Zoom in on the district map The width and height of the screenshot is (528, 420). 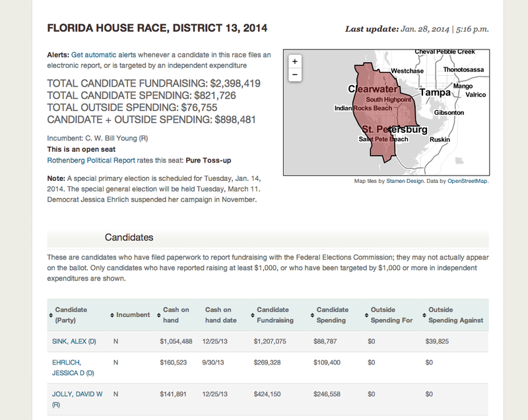click(x=294, y=61)
